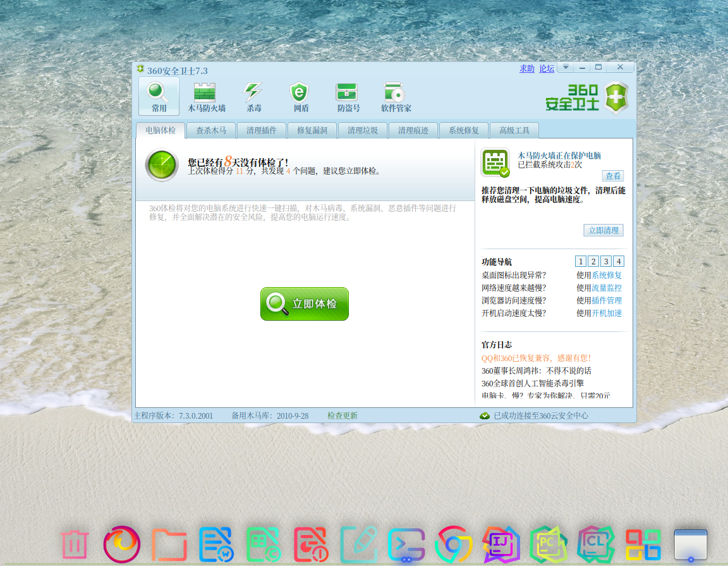Image resolution: width=728 pixels, height=566 pixels.
Task: Click 已成功连接至360云安全中心 status text
Action: (541, 415)
